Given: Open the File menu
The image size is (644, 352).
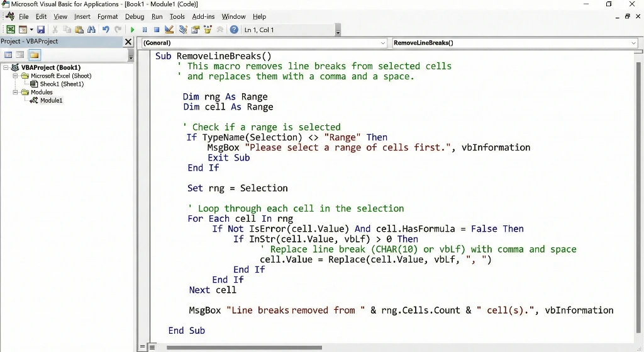Looking at the screenshot, I should 24,16.
